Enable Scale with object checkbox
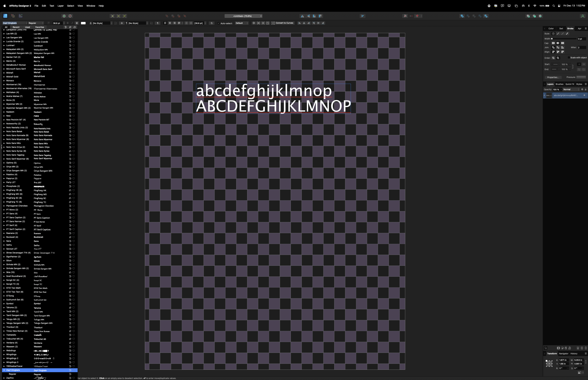 (569, 57)
